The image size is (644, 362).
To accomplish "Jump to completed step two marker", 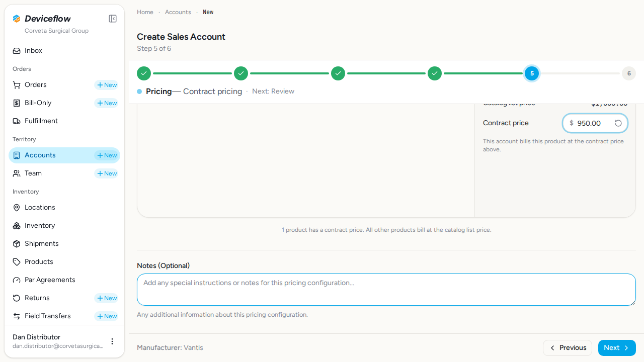I will (x=241, y=73).
